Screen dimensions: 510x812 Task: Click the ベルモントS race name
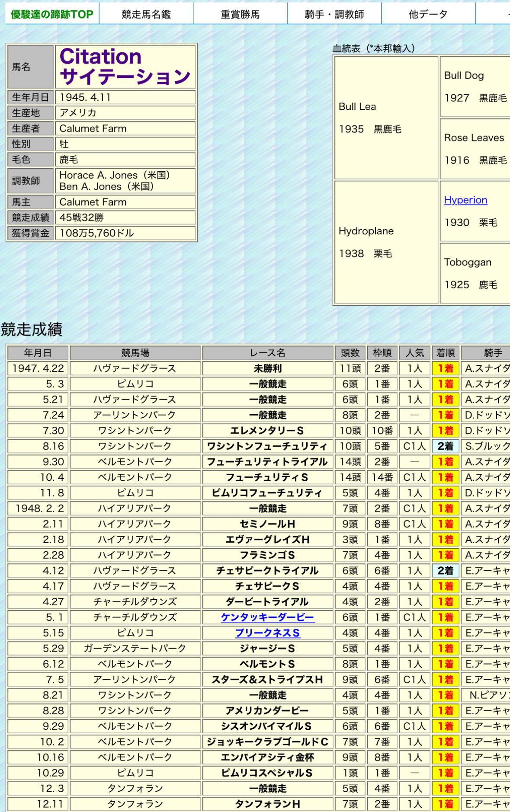point(268,664)
